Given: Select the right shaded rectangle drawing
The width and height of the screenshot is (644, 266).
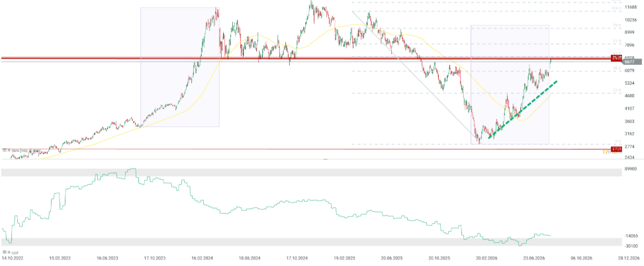Looking at the screenshot, I should tap(510, 85).
